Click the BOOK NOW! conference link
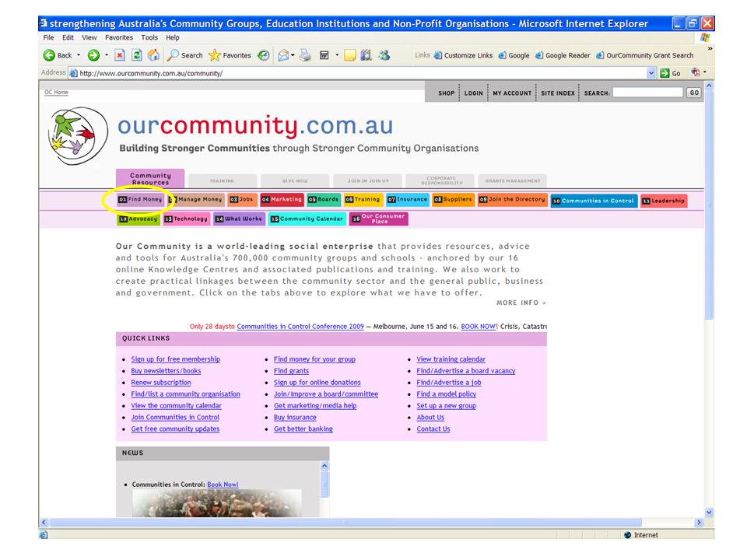Screen dimensions: 747x560 click(479, 326)
